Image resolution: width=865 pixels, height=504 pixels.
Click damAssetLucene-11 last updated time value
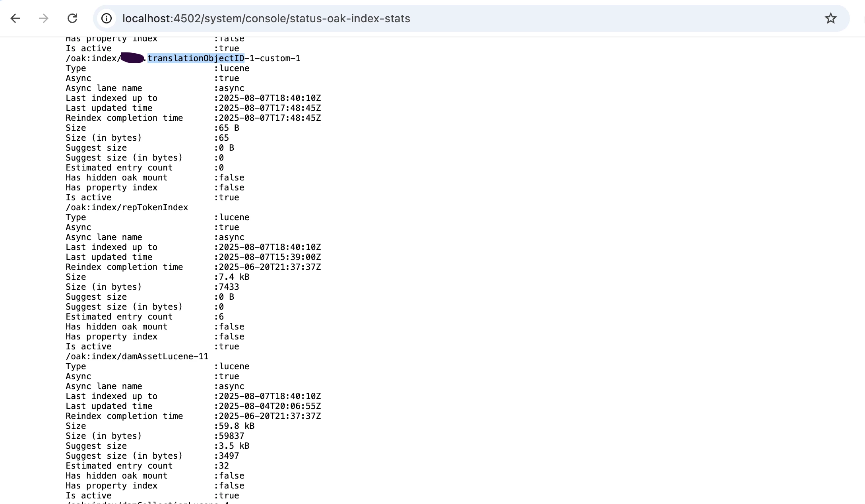pyautogui.click(x=270, y=406)
